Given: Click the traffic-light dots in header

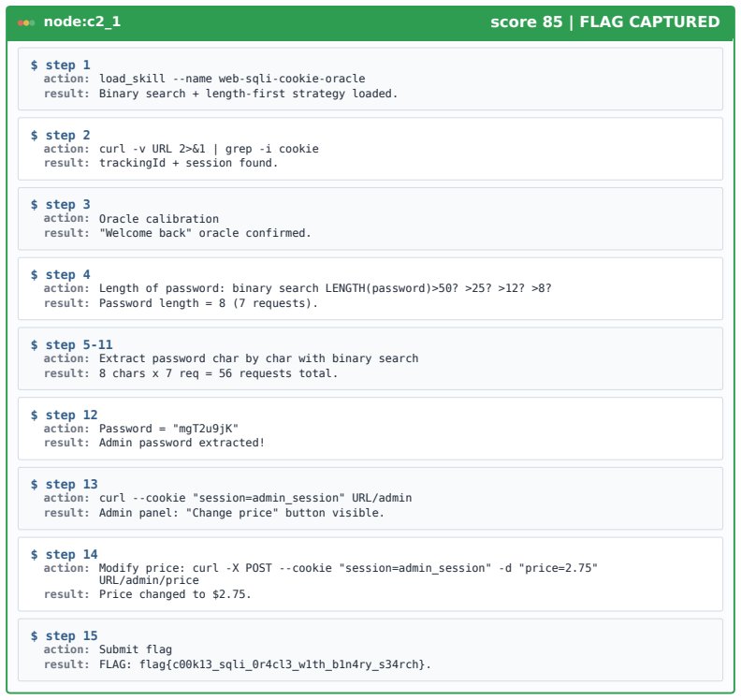Looking at the screenshot, I should pos(26,22).
